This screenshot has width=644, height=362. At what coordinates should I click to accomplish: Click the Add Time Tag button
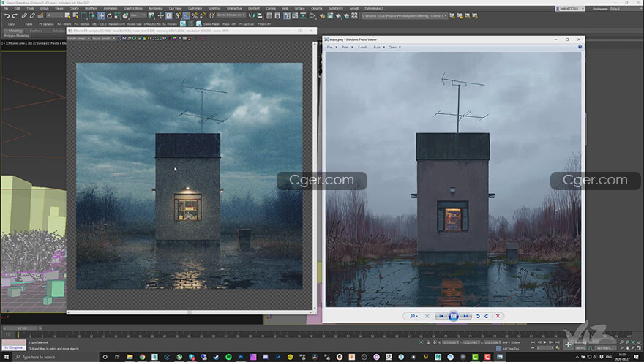click(x=511, y=348)
